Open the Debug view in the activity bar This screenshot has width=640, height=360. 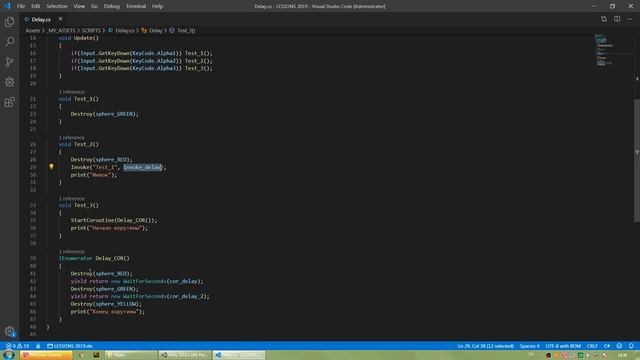(9, 82)
